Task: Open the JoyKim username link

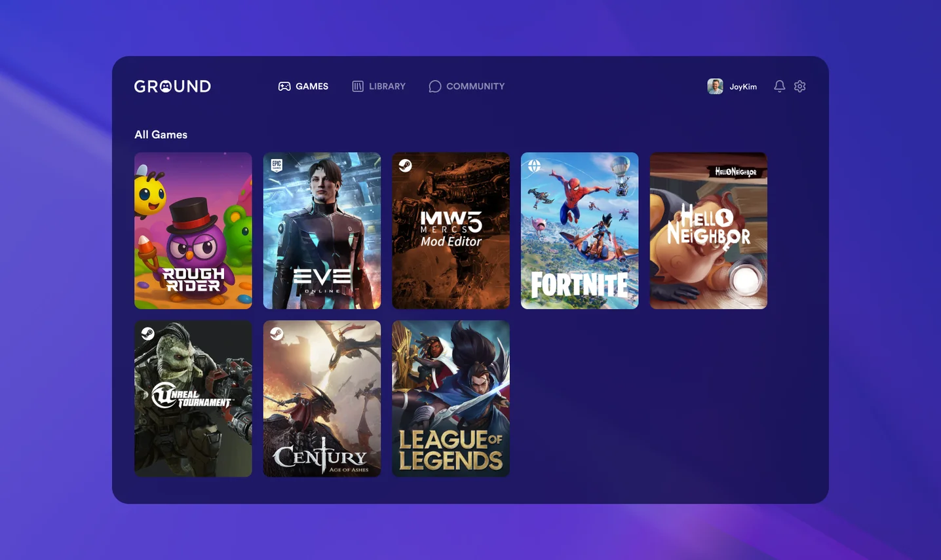Action: [x=743, y=86]
